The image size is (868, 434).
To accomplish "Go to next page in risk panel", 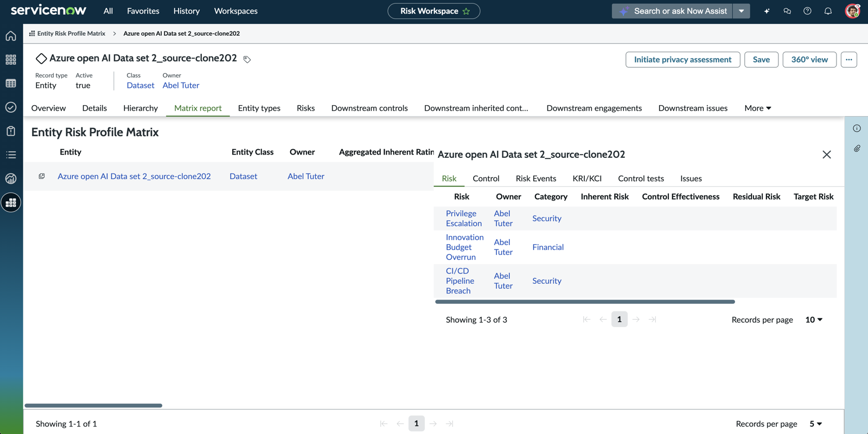I will [636, 320].
